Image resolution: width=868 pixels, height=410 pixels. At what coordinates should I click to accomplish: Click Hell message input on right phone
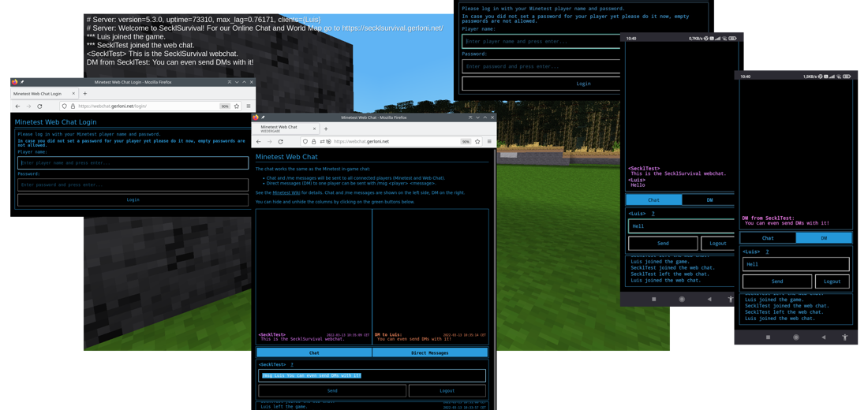click(x=796, y=264)
